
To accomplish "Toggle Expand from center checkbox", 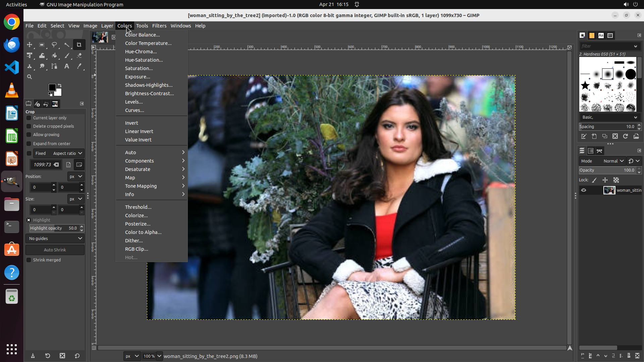I will coord(29,144).
